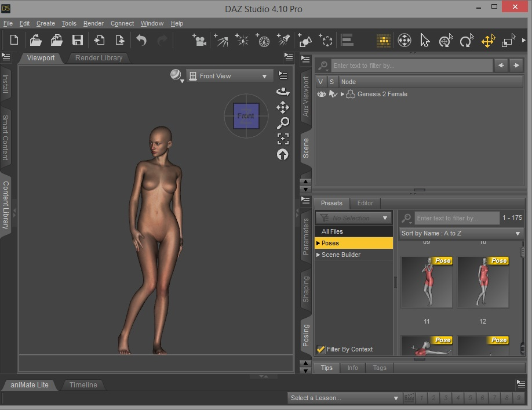The width and height of the screenshot is (532, 410).
Task: Select the Rotate tool
Action: (x=467, y=41)
